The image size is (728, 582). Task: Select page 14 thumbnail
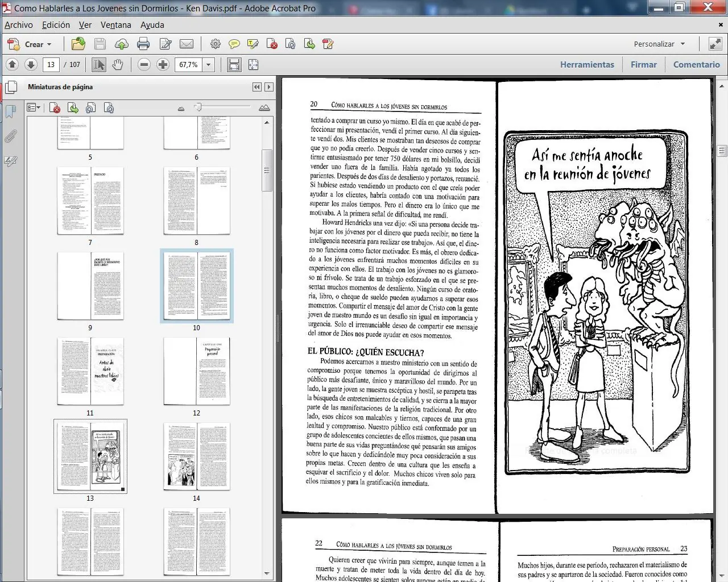coord(197,456)
